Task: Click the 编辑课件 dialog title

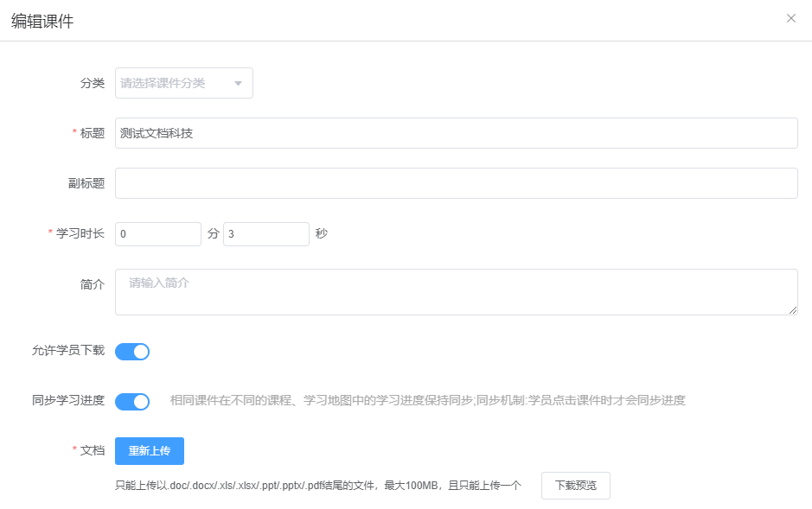Action: 42,22
